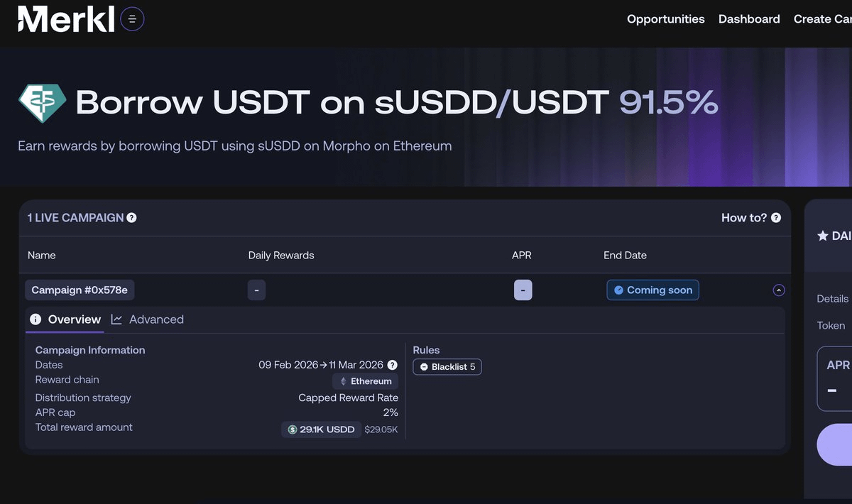Image resolution: width=852 pixels, height=504 pixels.
Task: Click the Daily Rewards dash value
Action: point(256,290)
